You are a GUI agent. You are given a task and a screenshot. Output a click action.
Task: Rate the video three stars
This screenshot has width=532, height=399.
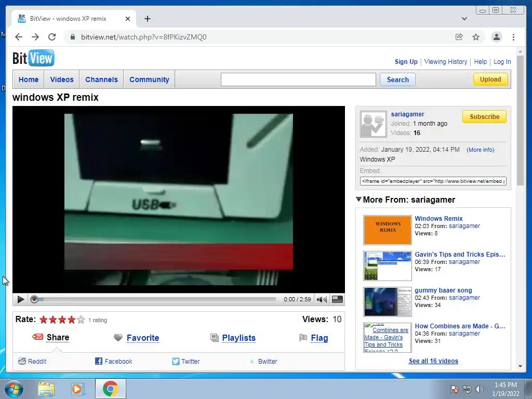[62, 320]
